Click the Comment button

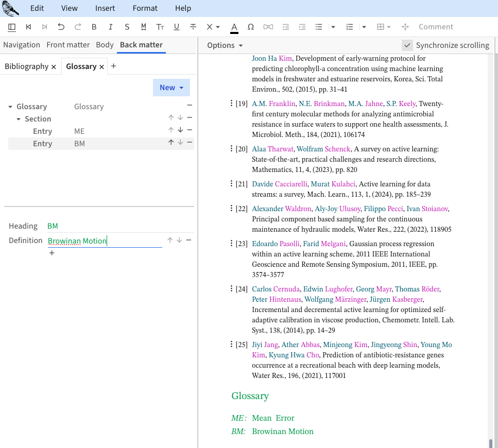click(436, 27)
